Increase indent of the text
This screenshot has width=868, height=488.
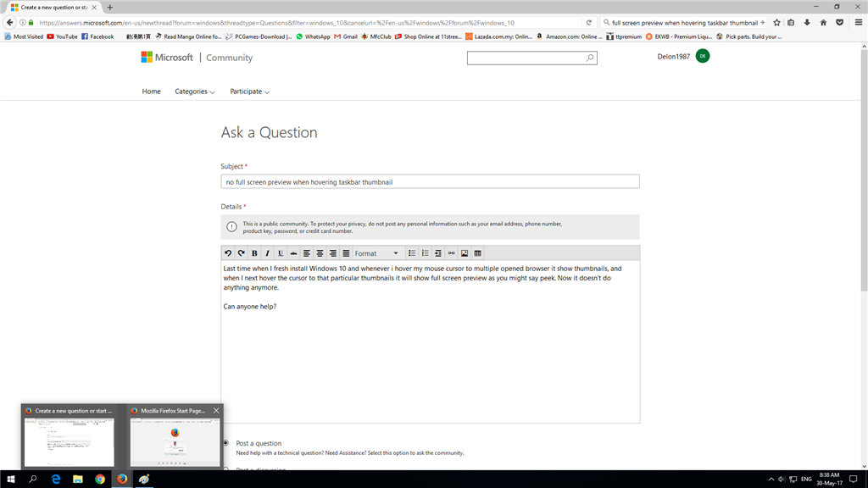[438, 253]
